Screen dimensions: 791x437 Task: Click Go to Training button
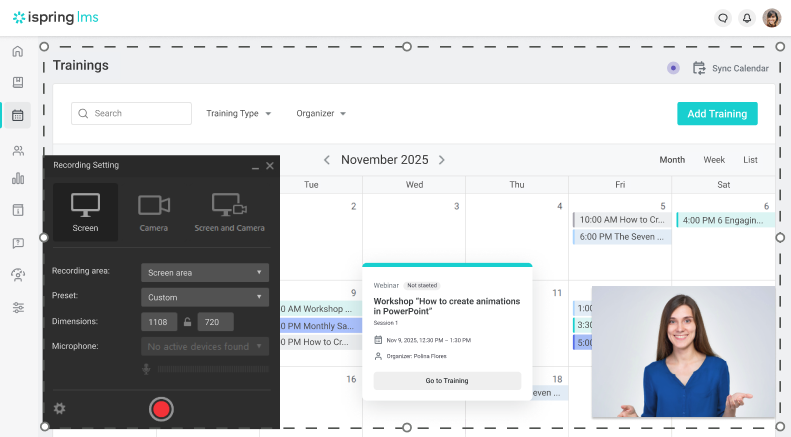click(x=447, y=380)
